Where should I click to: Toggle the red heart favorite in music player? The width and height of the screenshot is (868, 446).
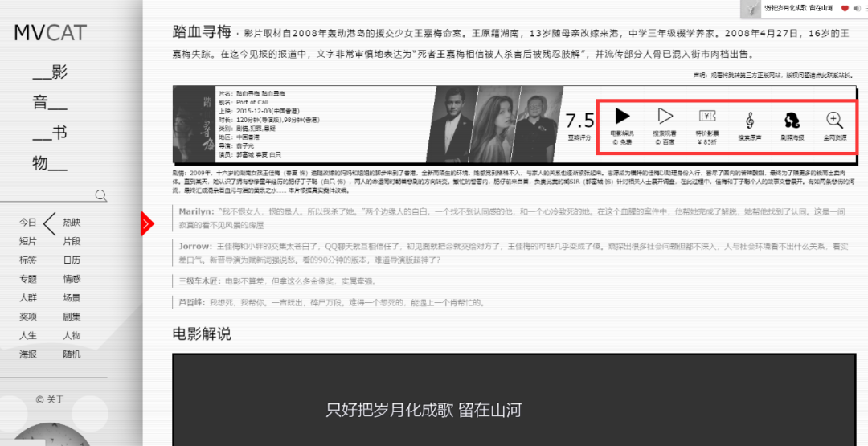pyautogui.click(x=845, y=8)
